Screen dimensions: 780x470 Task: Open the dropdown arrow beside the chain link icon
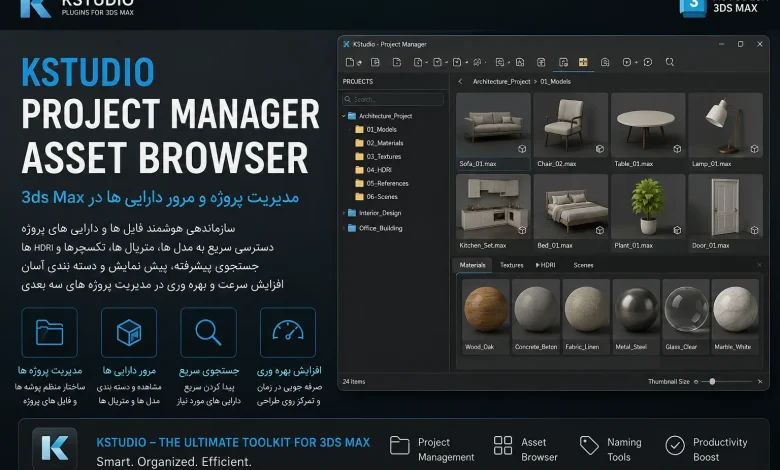(x=486, y=63)
